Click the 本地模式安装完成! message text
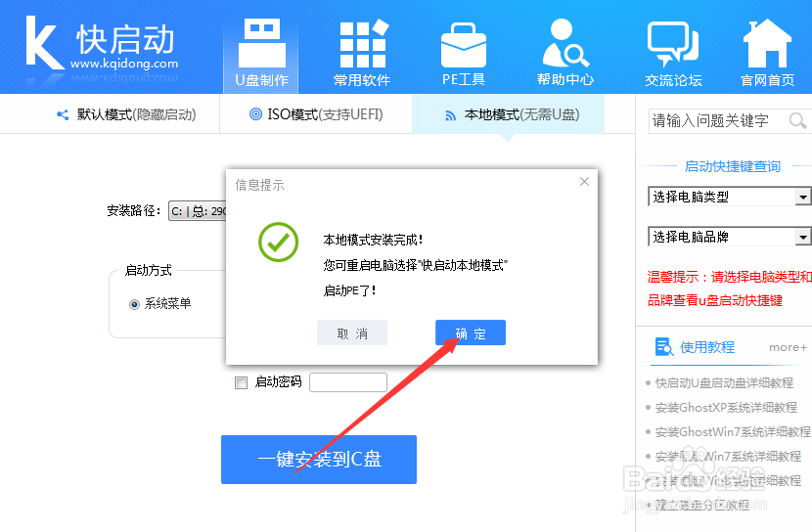Image resolution: width=812 pixels, height=532 pixels. [x=373, y=240]
